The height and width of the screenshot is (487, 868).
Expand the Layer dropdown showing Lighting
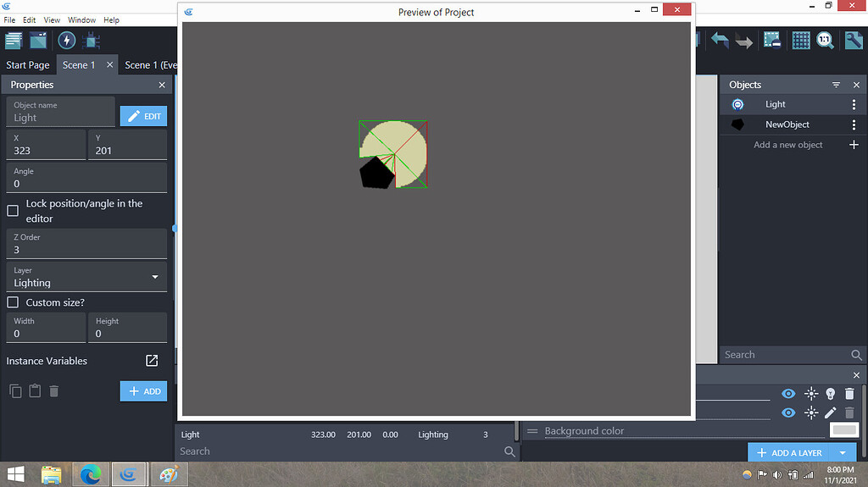[x=86, y=277]
